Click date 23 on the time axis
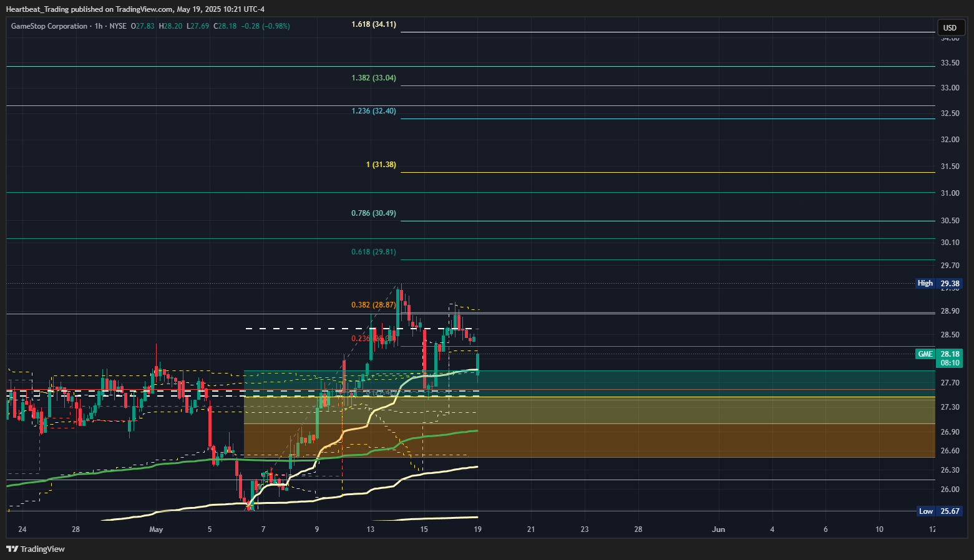The image size is (974, 560). click(x=585, y=529)
